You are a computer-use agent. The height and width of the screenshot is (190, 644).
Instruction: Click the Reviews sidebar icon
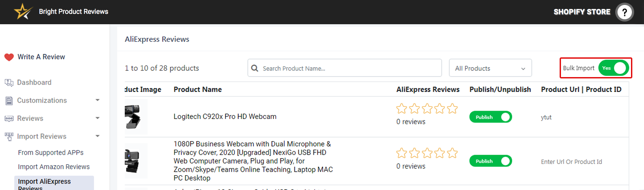(x=9, y=118)
